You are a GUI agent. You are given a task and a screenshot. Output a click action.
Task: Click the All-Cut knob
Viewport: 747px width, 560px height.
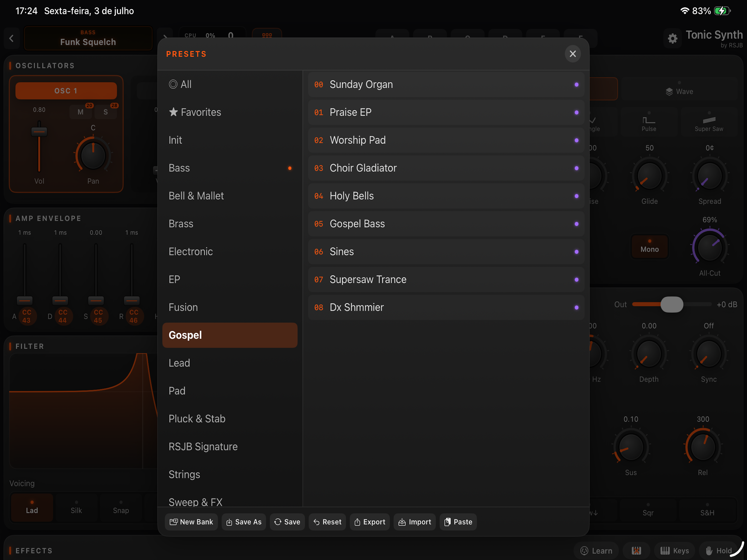710,247
